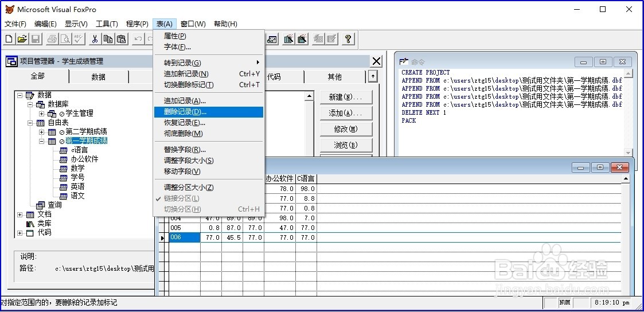This screenshot has height=312, width=644.
Task: Click the Spelling check ABC icon
Action: point(79,39)
